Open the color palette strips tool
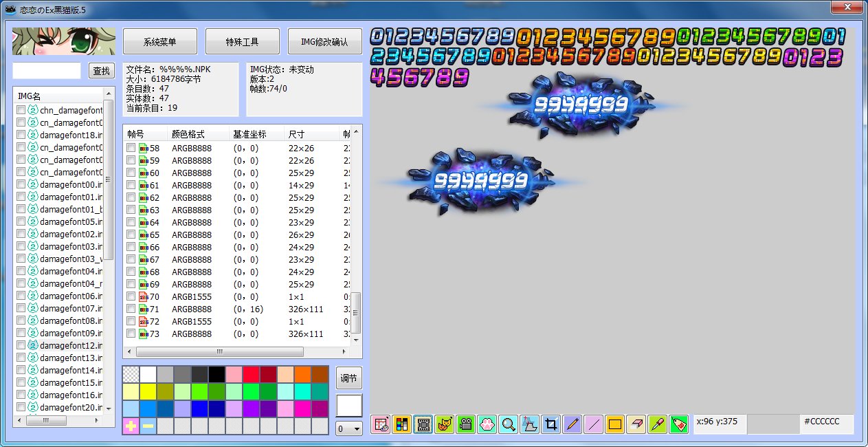 402,424
